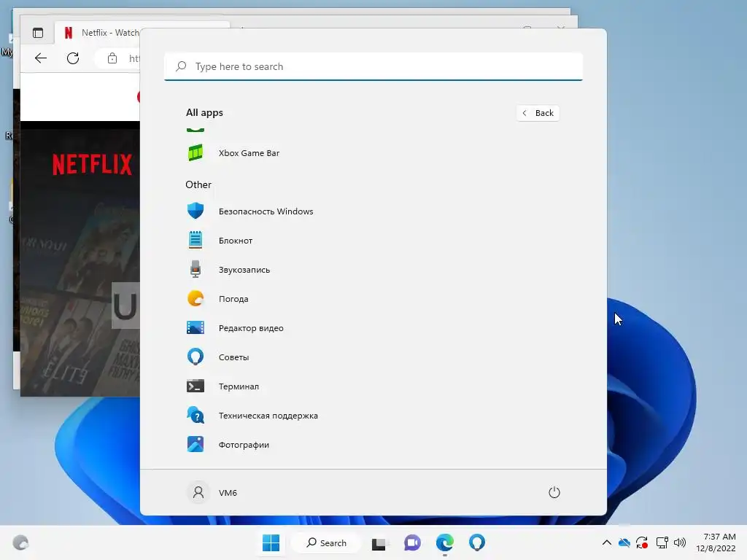Screen dimensions: 747x560
Task: Launch Редактор видео icon
Action: pyautogui.click(x=196, y=327)
